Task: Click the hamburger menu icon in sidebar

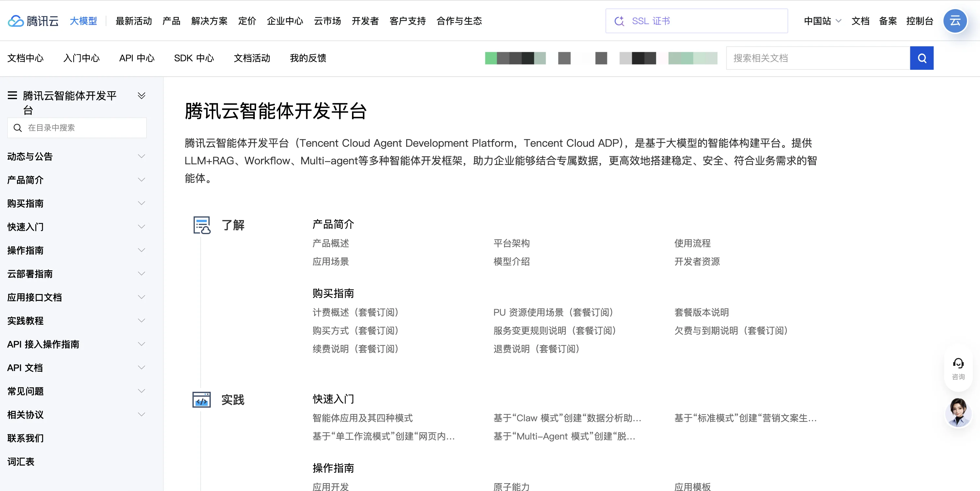Action: click(x=12, y=96)
